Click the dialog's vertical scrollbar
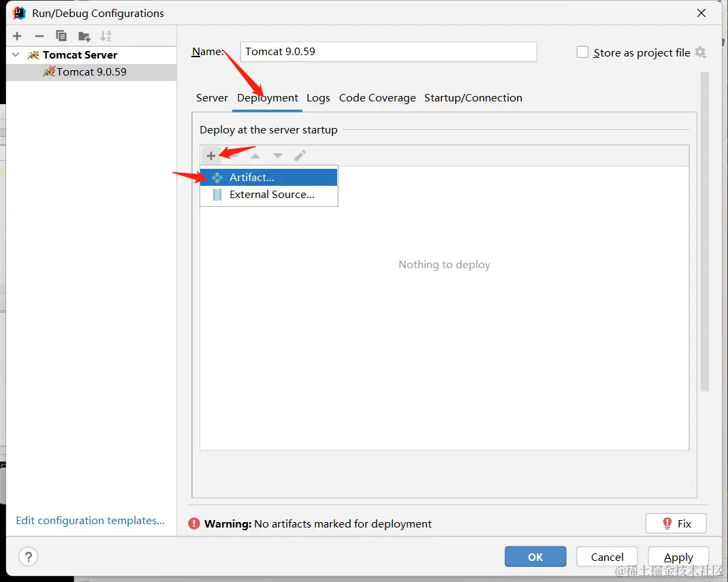Image resolution: width=728 pixels, height=582 pixels. click(705, 231)
